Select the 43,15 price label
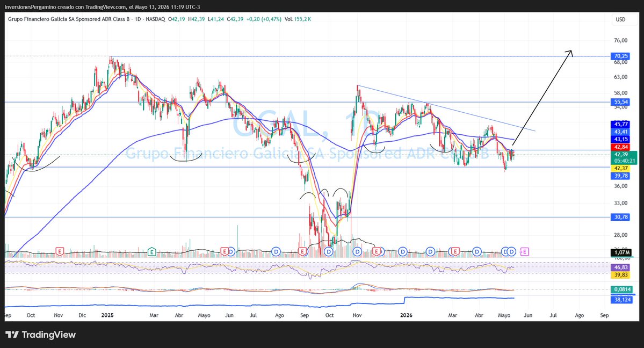 pyautogui.click(x=620, y=139)
